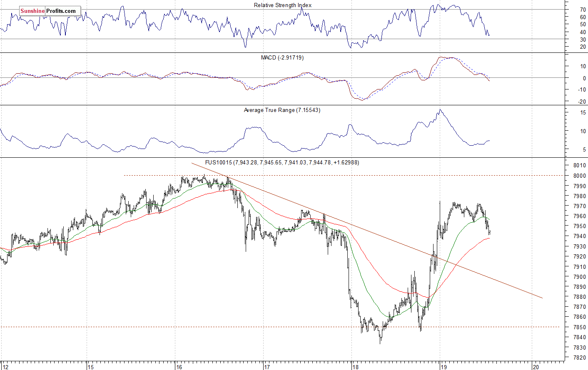This screenshot has width=588, height=370.
Task: Click the -20 value on the MACD axis
Action: click(582, 102)
